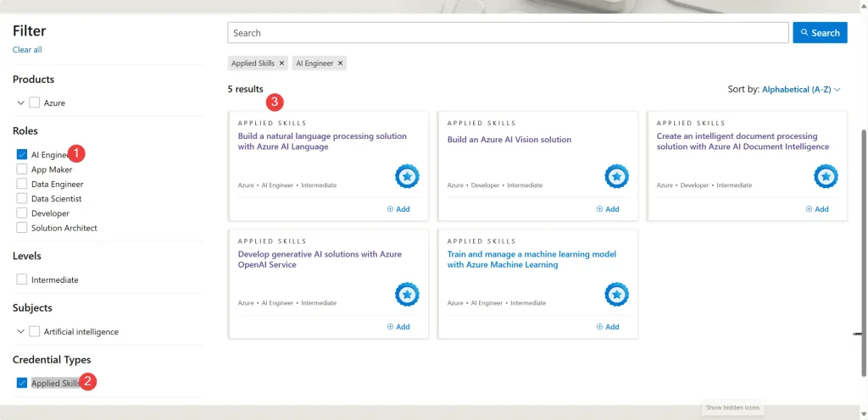Click into the Search text field
Image resolution: width=868 pixels, height=420 pixels.
tap(509, 33)
